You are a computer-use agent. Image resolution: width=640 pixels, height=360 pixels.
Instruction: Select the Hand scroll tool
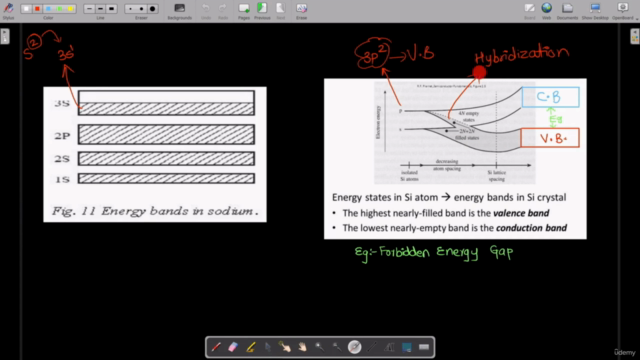tap(302, 347)
